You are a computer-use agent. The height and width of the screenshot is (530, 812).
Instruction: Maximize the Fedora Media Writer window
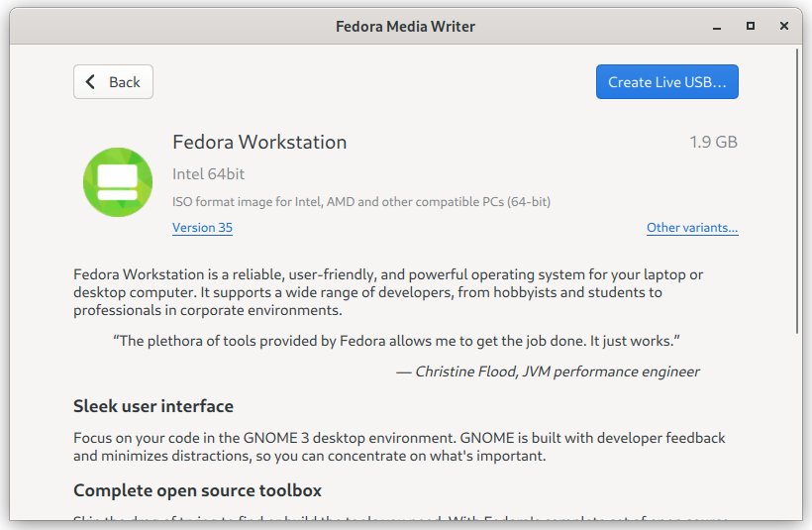[x=751, y=27]
